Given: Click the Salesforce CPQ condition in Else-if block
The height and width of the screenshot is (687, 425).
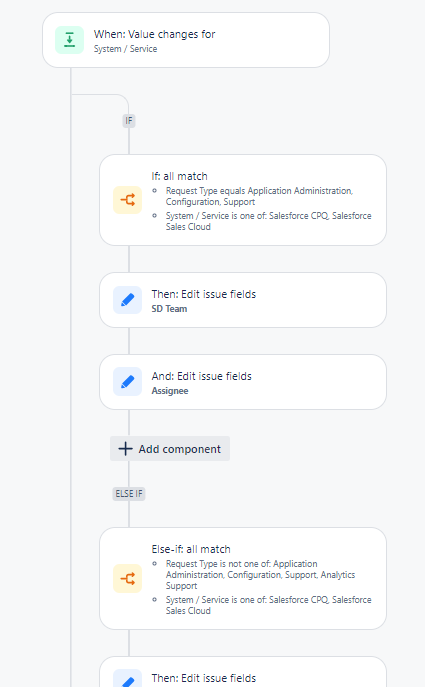Looking at the screenshot, I should click(268, 605).
